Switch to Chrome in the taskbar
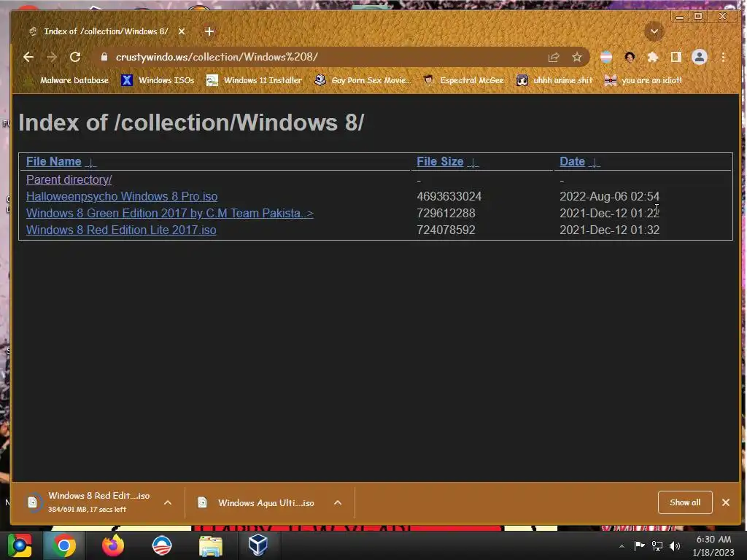 64,545
